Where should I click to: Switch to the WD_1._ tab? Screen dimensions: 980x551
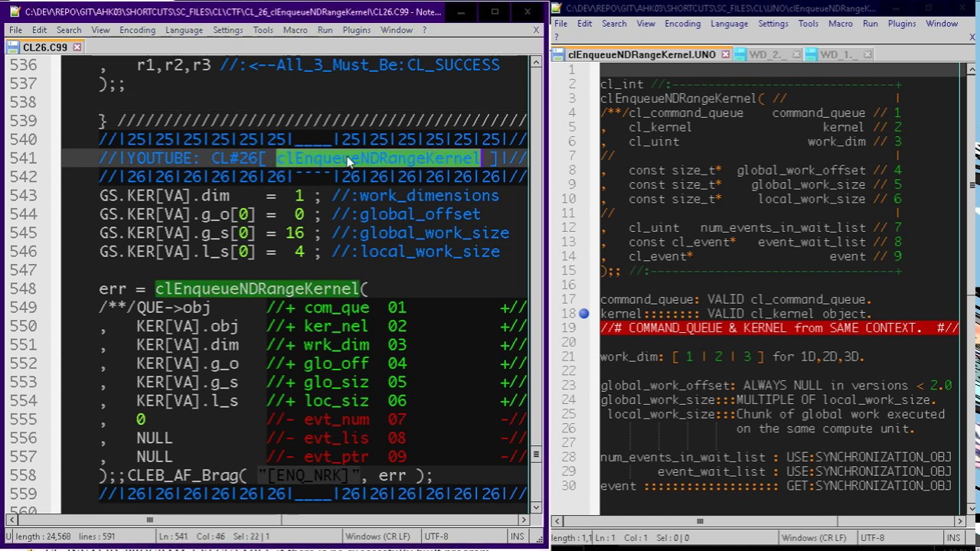pyautogui.click(x=838, y=55)
